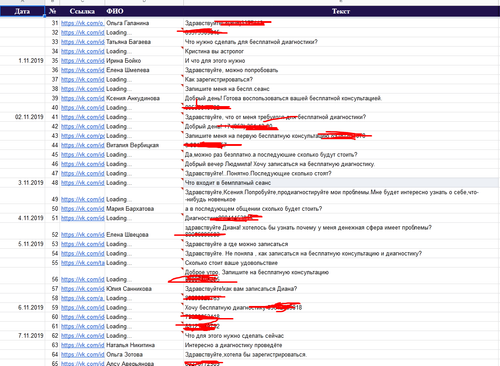The width and height of the screenshot is (500, 366).
Task: Select text 'Сколько стоит ваше удовольствие'
Action: 231,263
